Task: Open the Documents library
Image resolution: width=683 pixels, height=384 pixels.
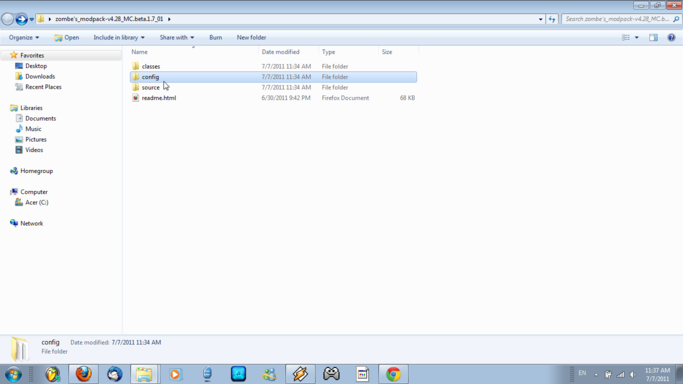Action: pyautogui.click(x=40, y=118)
